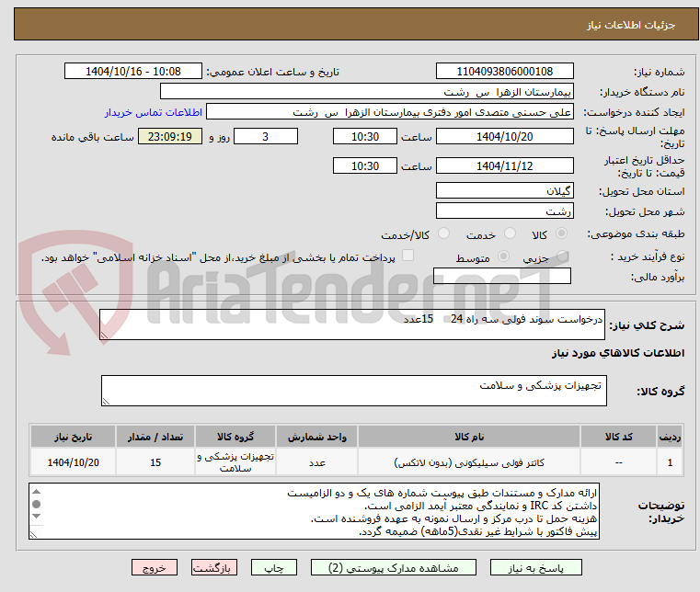The height and width of the screenshot is (592, 700).
Task: Click the delivery city field 'رشت'
Action: 504,211
